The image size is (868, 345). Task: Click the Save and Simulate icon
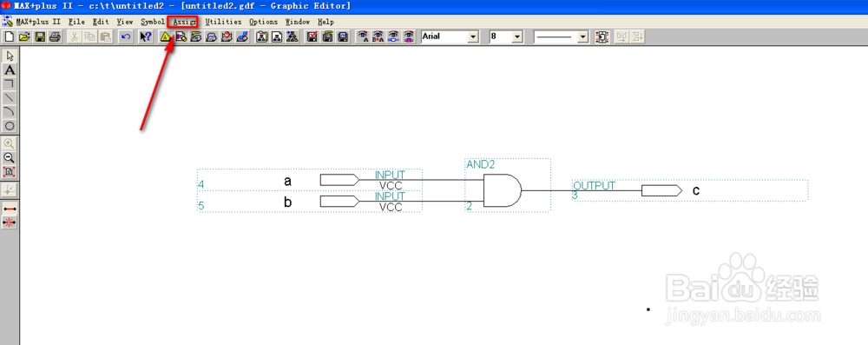[x=343, y=37]
